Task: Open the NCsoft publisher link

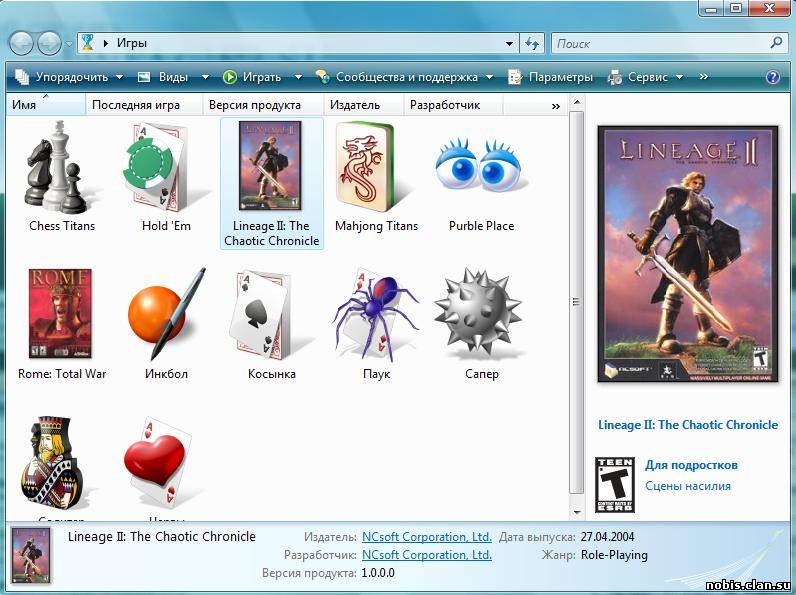Action: (x=426, y=537)
